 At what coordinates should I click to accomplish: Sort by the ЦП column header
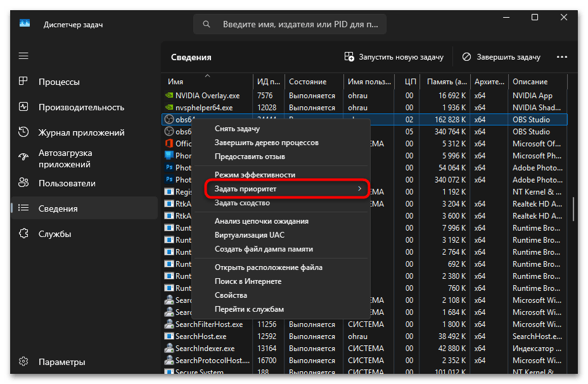407,81
